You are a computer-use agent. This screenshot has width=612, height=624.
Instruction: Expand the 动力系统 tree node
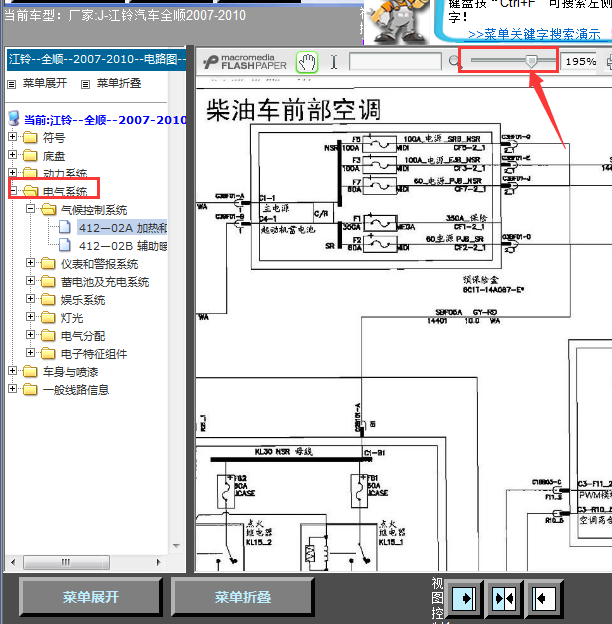click(12, 172)
